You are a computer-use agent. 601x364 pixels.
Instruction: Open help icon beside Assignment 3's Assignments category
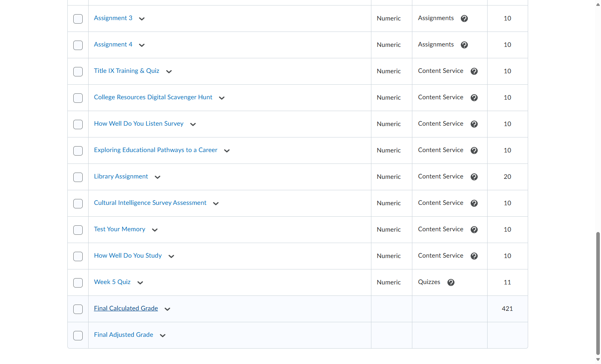pyautogui.click(x=464, y=19)
